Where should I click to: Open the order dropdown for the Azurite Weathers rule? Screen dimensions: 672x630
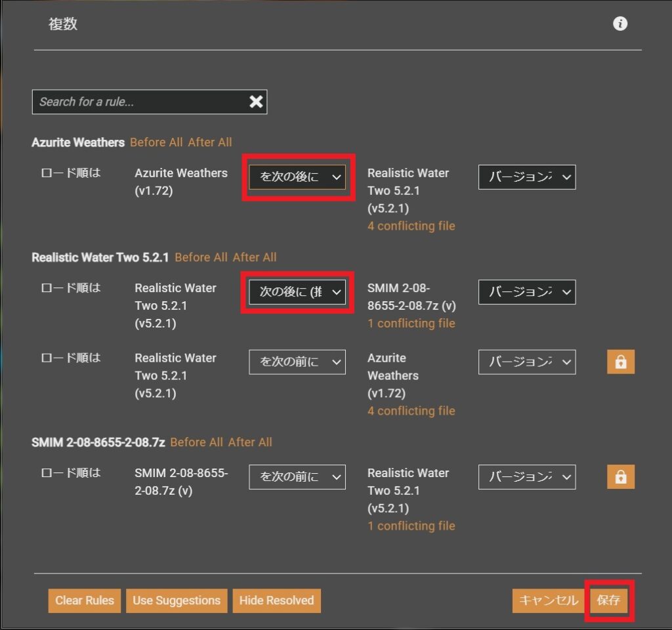point(297,177)
